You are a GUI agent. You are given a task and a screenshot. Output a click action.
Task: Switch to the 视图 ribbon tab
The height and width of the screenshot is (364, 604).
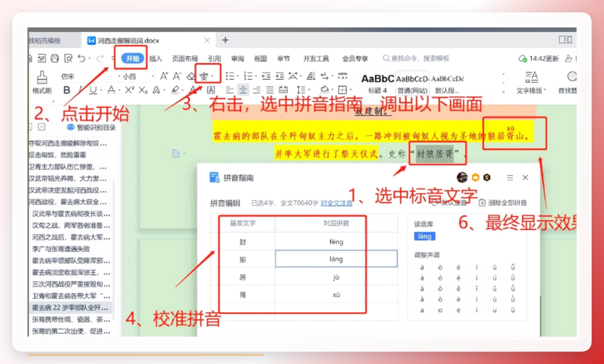pos(261,59)
